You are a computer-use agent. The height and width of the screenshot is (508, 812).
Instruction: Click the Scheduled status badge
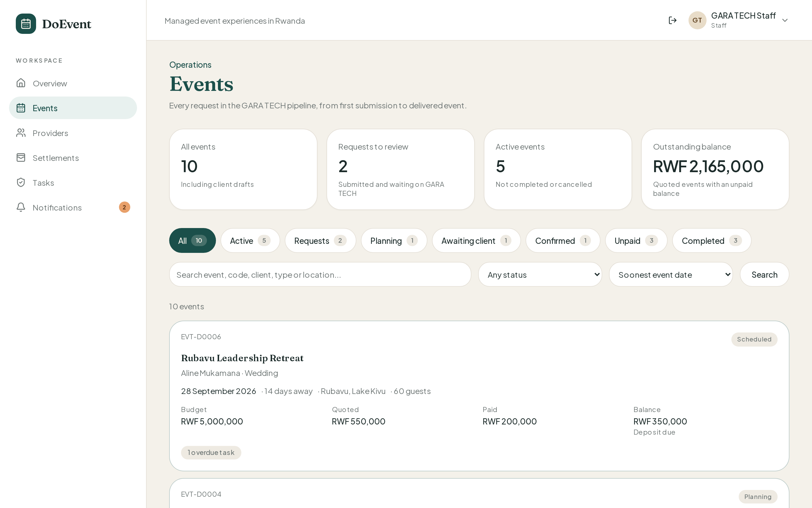coord(754,339)
